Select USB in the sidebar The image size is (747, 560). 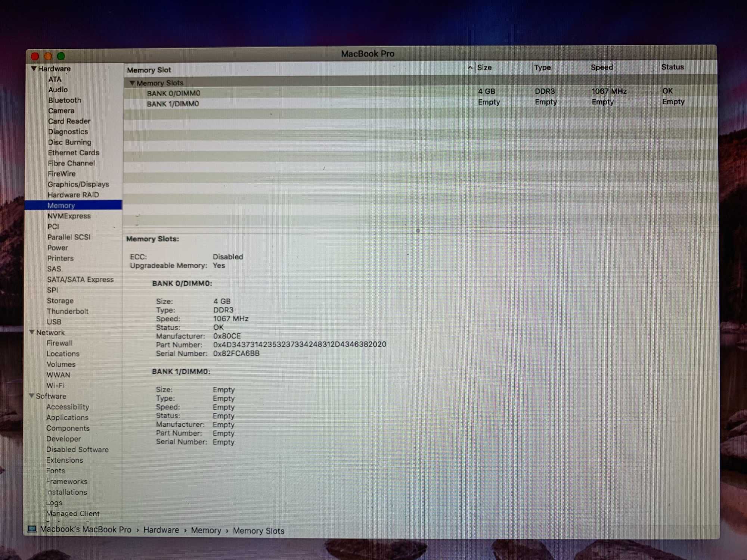pyautogui.click(x=54, y=321)
